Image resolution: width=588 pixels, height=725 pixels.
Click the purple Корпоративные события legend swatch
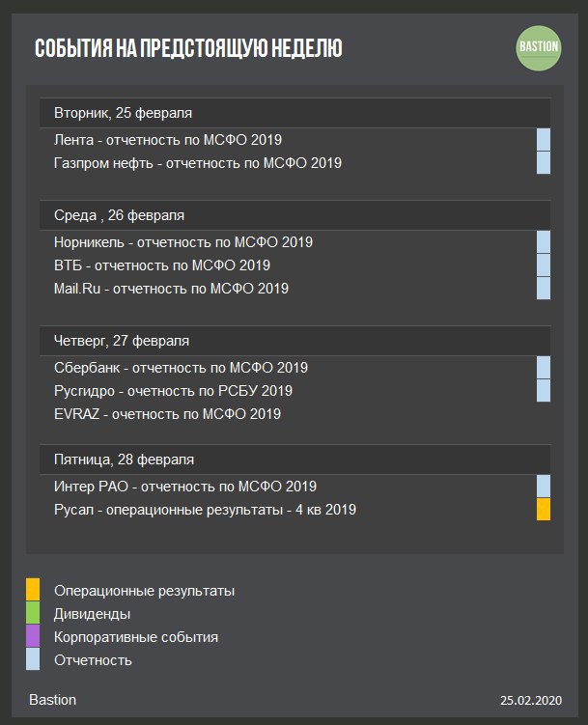click(33, 636)
